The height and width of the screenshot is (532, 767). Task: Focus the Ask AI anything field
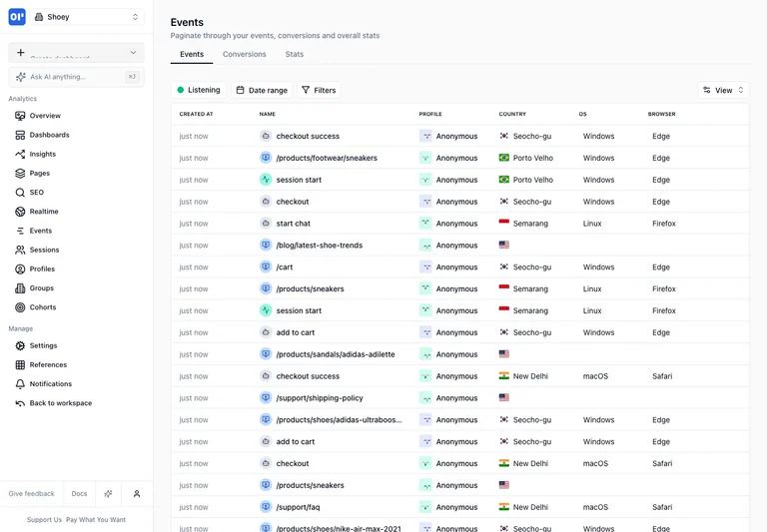(76, 77)
